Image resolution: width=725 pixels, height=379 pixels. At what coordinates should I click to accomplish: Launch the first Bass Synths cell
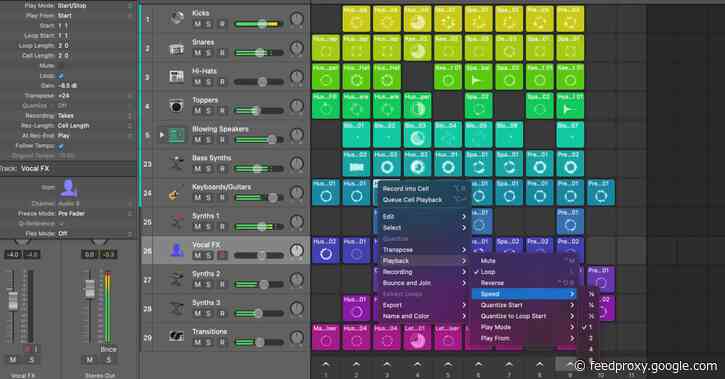(356, 164)
